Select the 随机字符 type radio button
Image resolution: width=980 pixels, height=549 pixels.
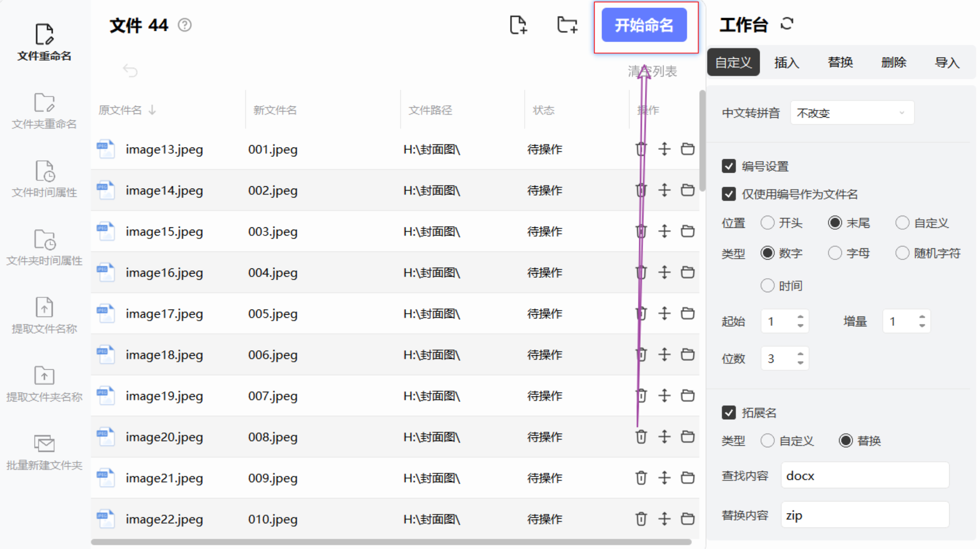tap(903, 253)
